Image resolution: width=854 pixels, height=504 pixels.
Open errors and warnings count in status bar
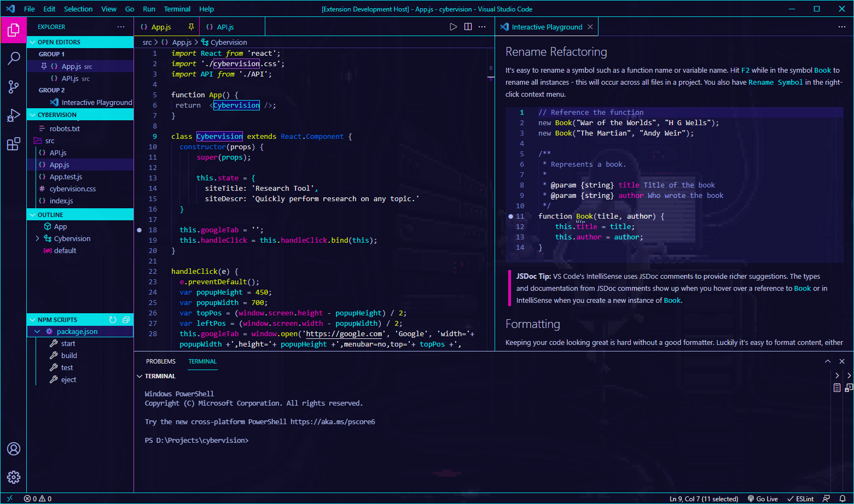[38, 499]
